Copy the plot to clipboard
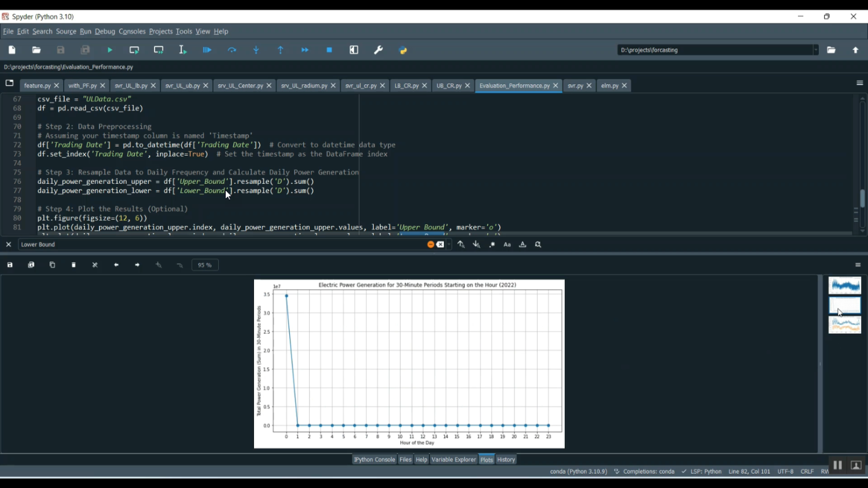This screenshot has height=488, width=868. click(x=52, y=265)
